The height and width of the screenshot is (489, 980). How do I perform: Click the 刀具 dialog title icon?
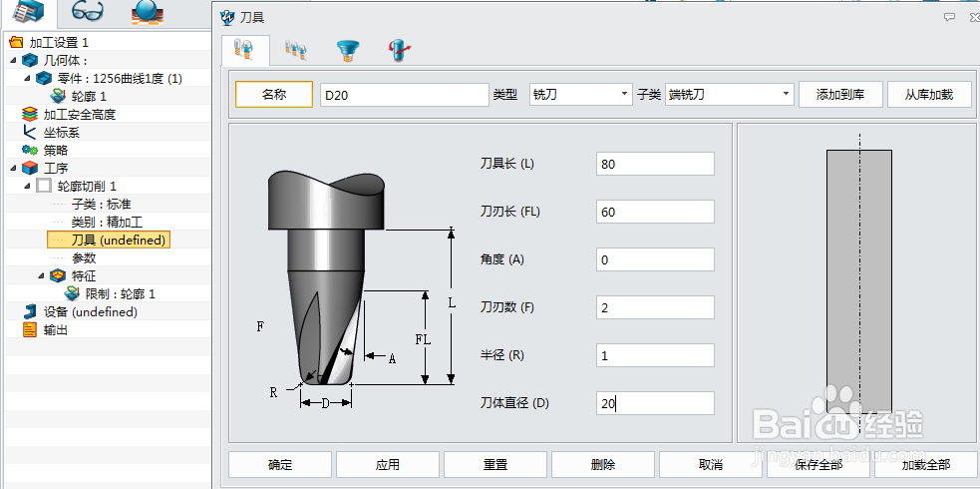(x=228, y=17)
